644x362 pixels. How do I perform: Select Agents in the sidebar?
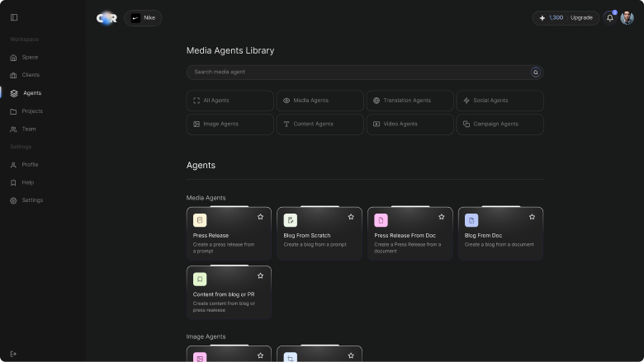(x=26, y=93)
